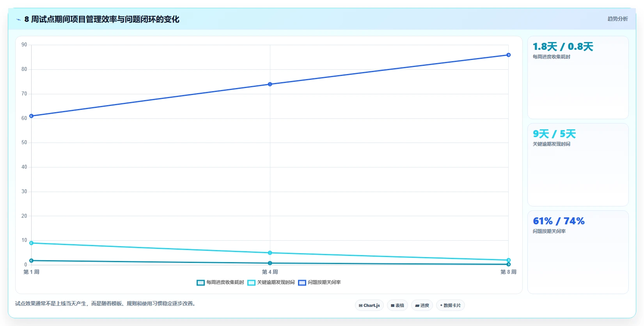644x326 pixels.
Task: Click the 进度 tag chip
Action: [422, 305]
